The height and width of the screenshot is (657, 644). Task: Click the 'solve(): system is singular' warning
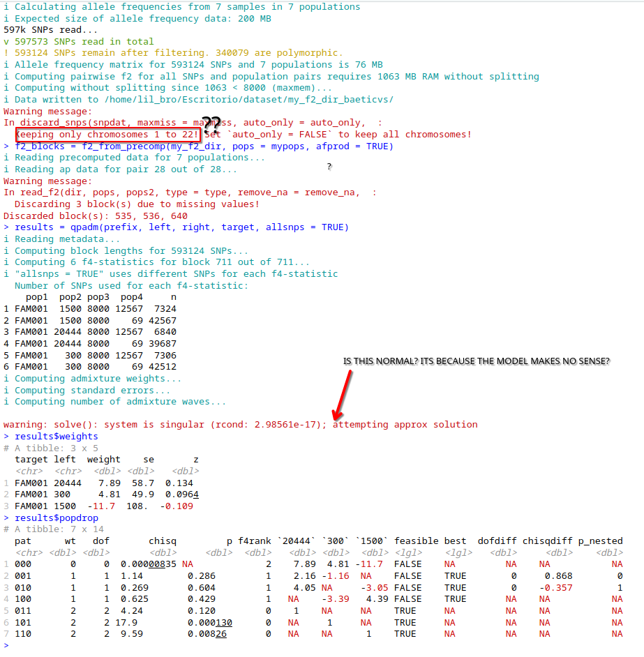coord(240,425)
